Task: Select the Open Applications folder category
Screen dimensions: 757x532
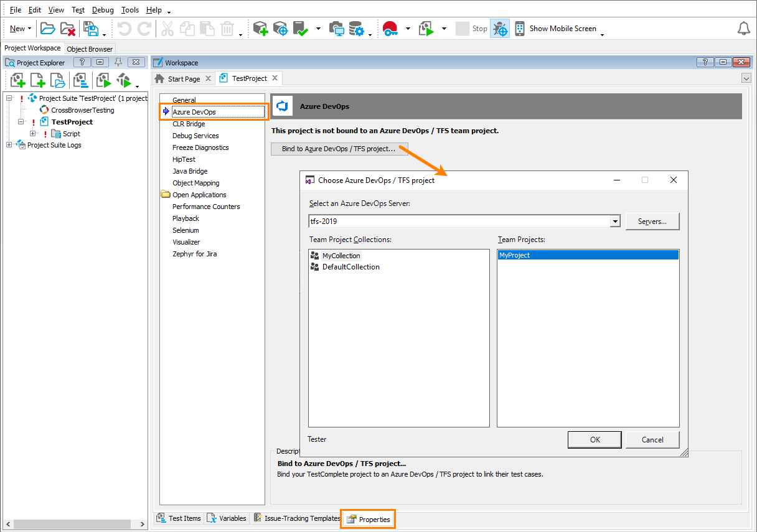Action: (199, 195)
